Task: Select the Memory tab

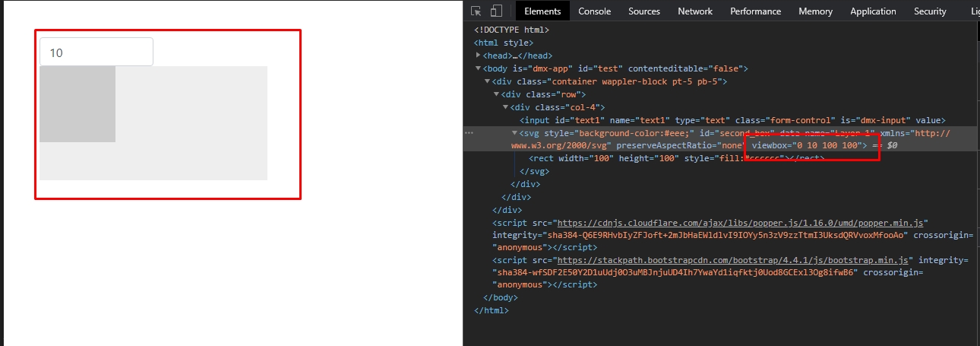Action: (815, 11)
